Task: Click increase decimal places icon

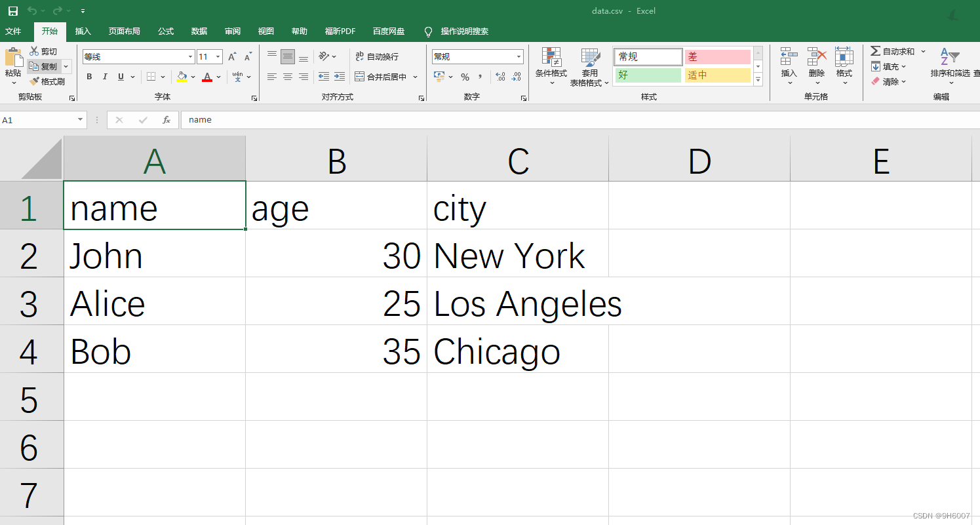Action: (x=500, y=77)
